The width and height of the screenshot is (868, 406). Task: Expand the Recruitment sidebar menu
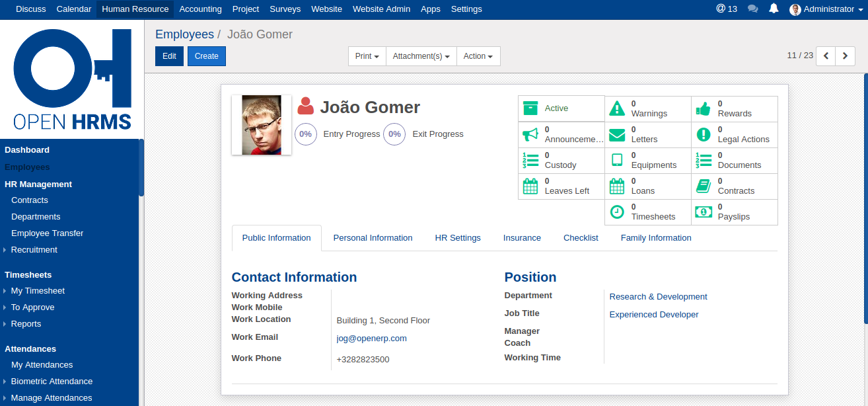34,250
